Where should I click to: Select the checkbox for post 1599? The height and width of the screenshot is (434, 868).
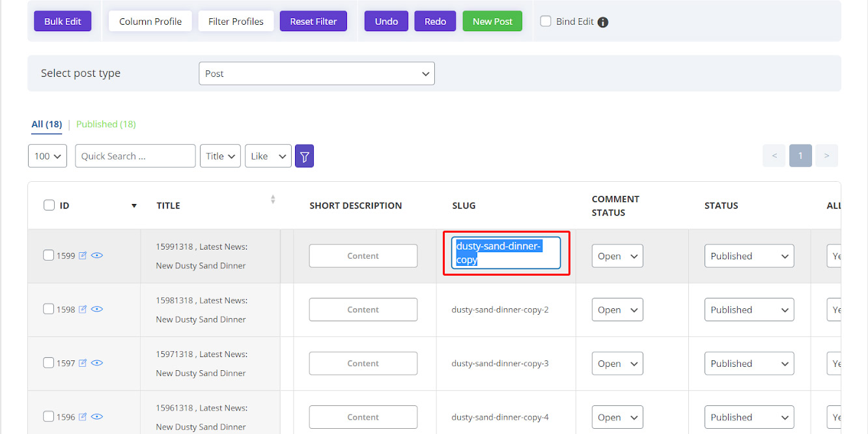click(48, 255)
